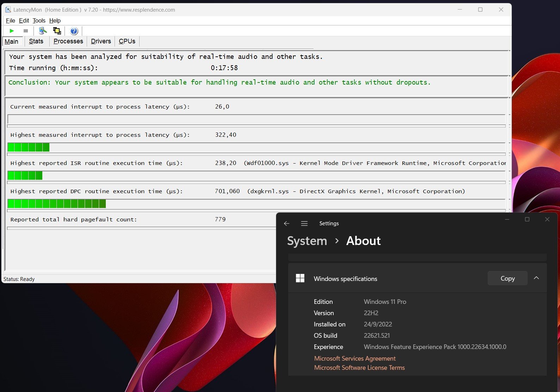Viewport: 560px width, 392px height.
Task: Click the DPC value 701,060
Action: (x=227, y=191)
